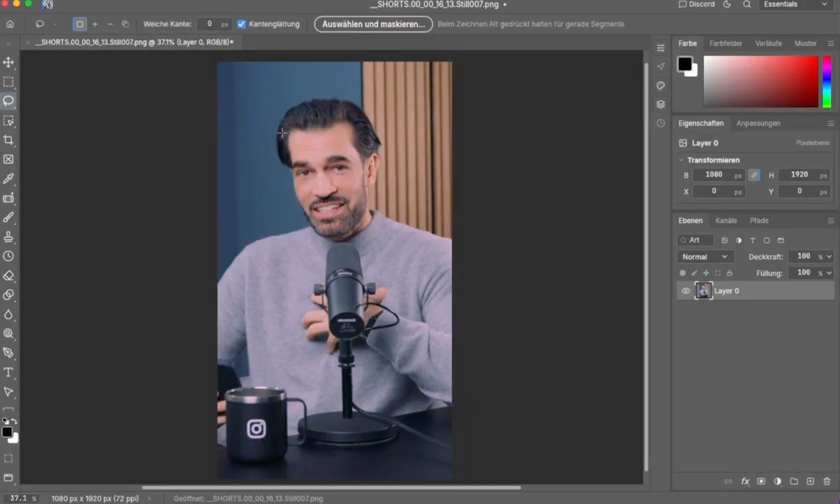This screenshot has height=504, width=840.
Task: Select the Eyedropper tool
Action: click(8, 179)
